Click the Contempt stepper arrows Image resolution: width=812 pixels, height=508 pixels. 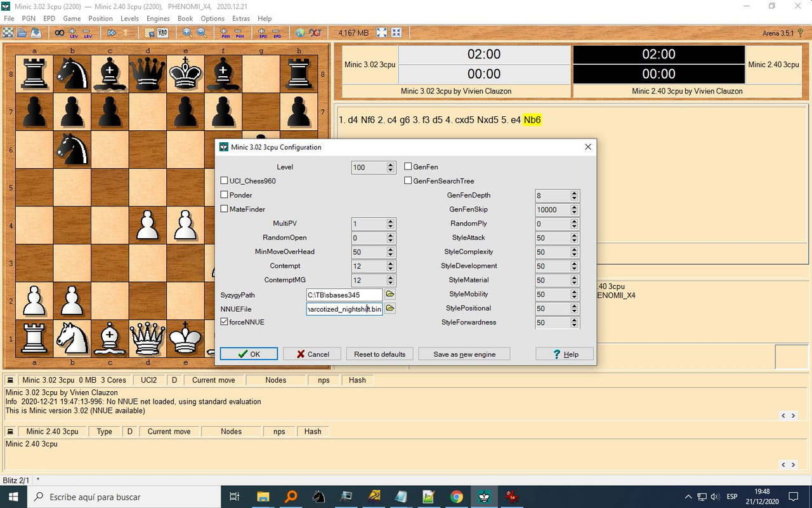point(390,266)
